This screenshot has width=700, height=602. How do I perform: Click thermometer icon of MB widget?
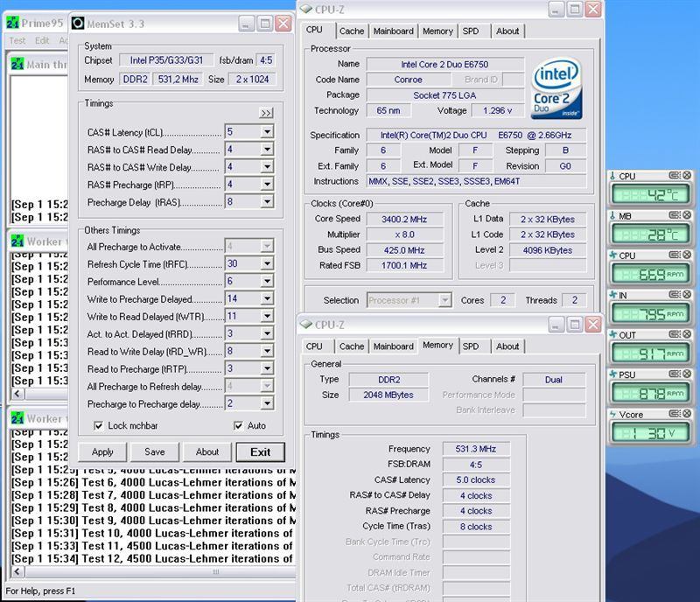click(x=612, y=216)
